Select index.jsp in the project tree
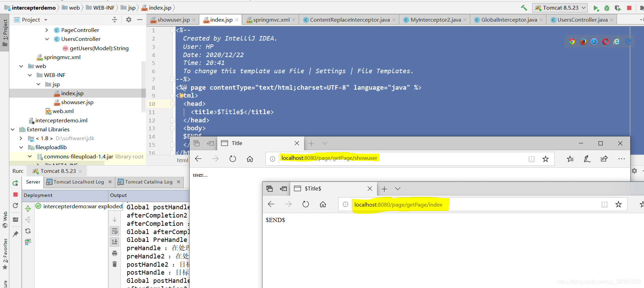Image resolution: width=644 pixels, height=288 pixels. 72,93
